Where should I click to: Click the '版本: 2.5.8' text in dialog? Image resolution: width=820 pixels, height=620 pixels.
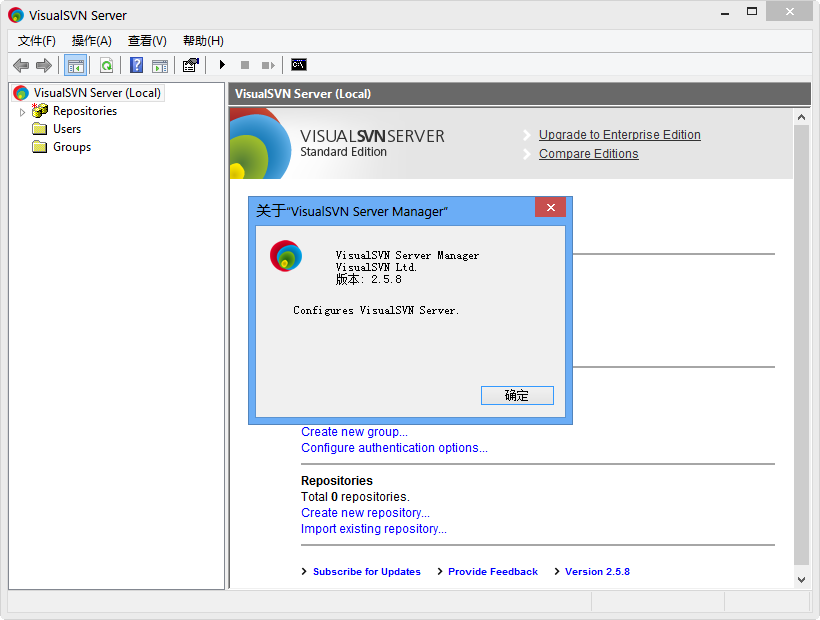[x=369, y=279]
